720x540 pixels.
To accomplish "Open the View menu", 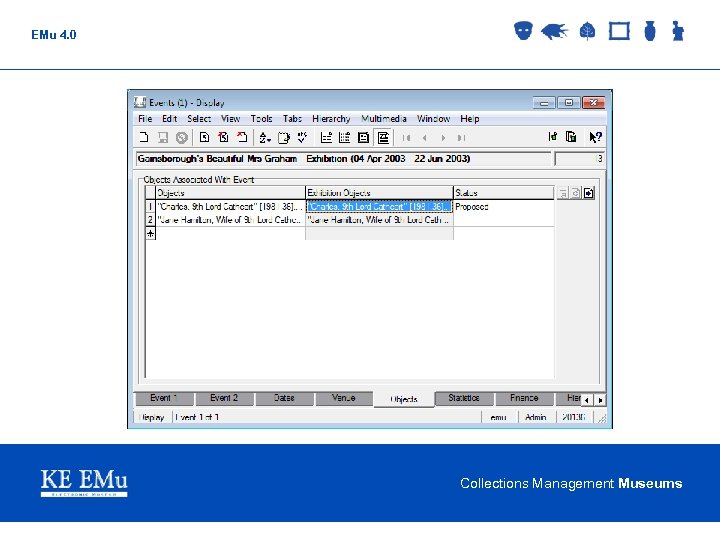I will (x=230, y=118).
